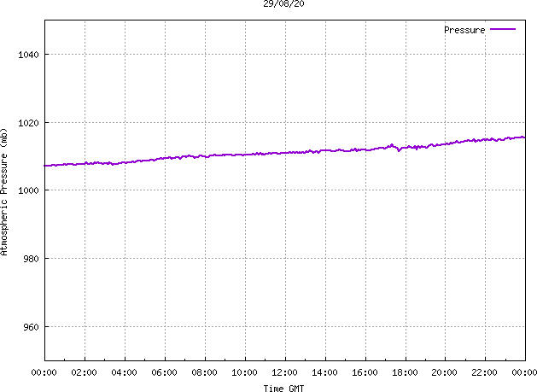
Task: Click the 18:00 time label
Action: (405, 372)
